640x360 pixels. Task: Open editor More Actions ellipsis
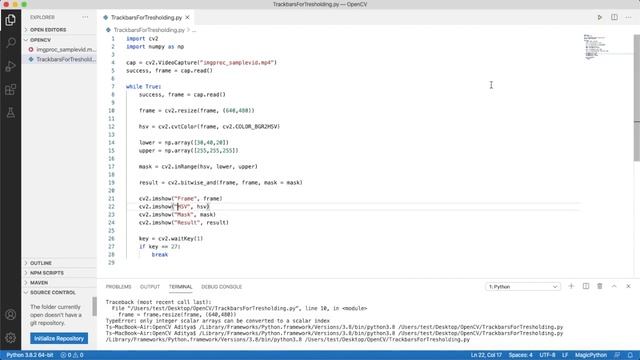628,18
